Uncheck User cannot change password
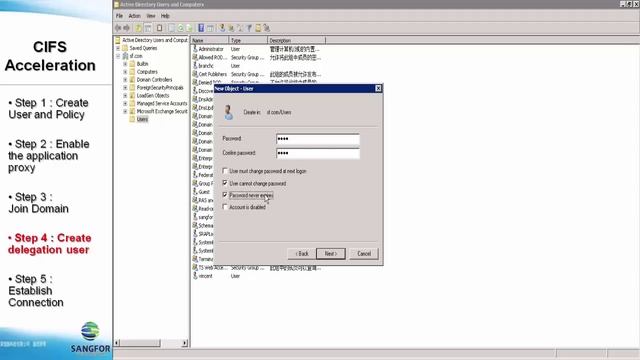This screenshot has width=640, height=360. coord(225,183)
